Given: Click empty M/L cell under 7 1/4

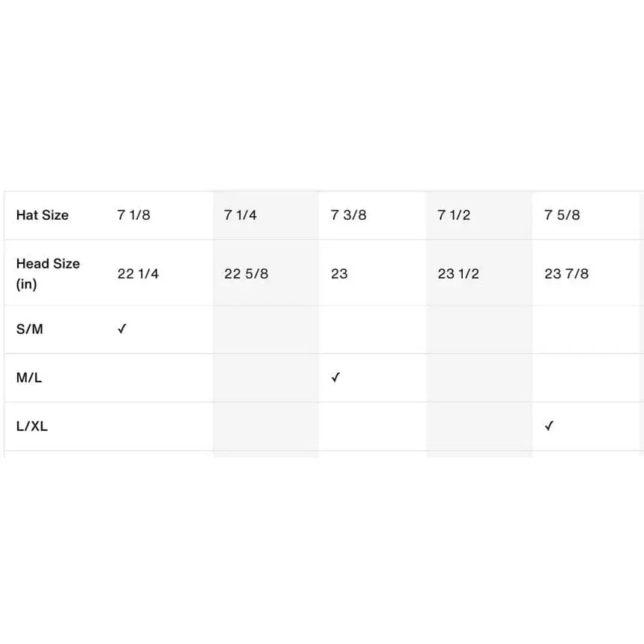Looking at the screenshot, I should (266, 378).
